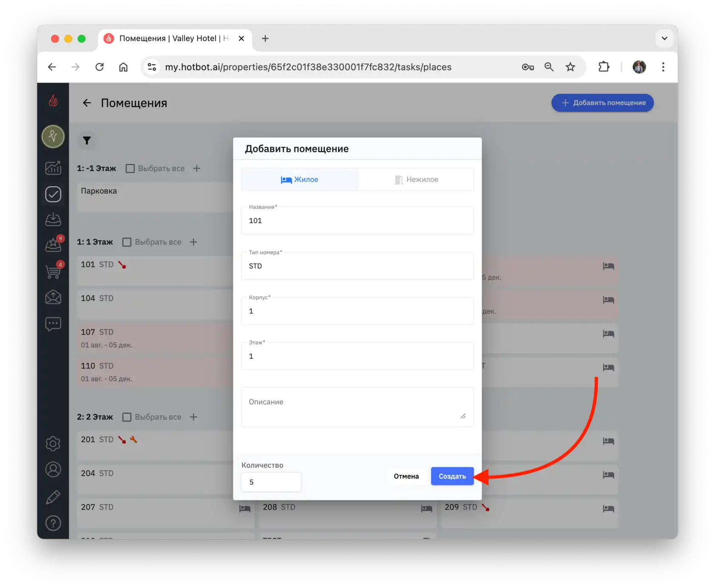Reload the page with browser refresh icon
This screenshot has width=715, height=588.
pos(100,67)
